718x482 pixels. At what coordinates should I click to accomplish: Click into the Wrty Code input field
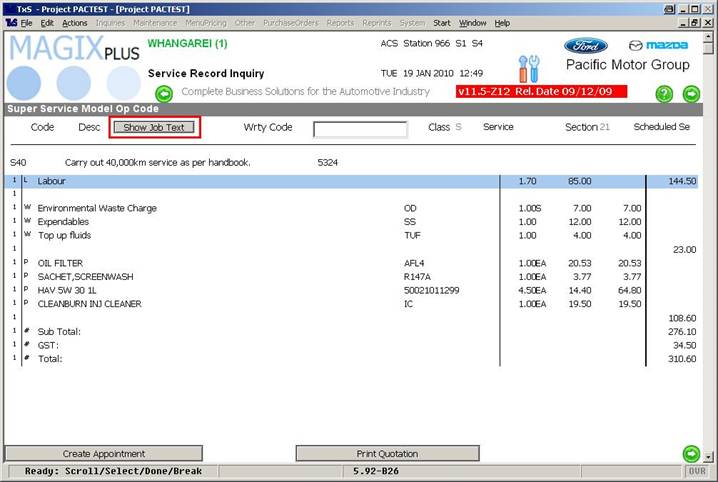[x=360, y=129]
